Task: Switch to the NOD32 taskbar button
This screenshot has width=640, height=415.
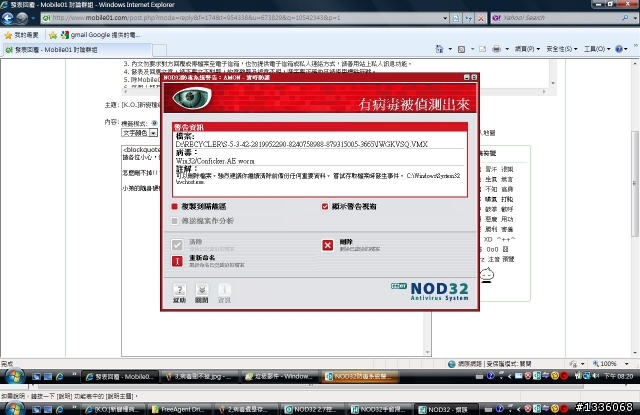Action: pyautogui.click(x=361, y=376)
